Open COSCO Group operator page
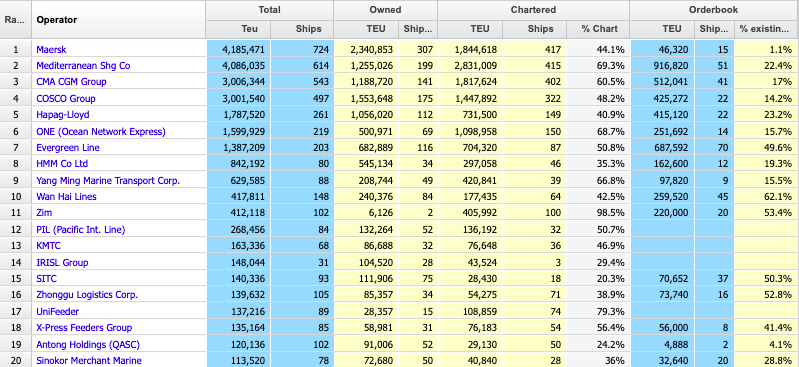The height and width of the screenshot is (367, 799). (66, 98)
